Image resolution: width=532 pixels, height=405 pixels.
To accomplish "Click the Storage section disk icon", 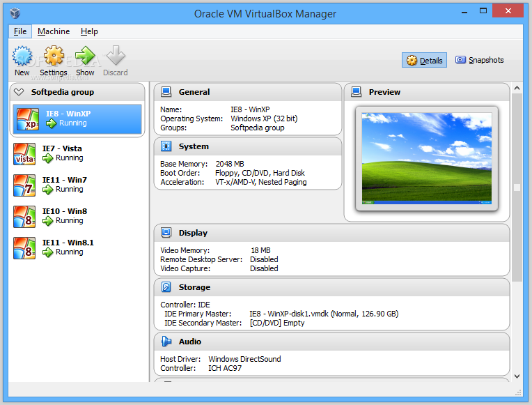I will coord(166,287).
